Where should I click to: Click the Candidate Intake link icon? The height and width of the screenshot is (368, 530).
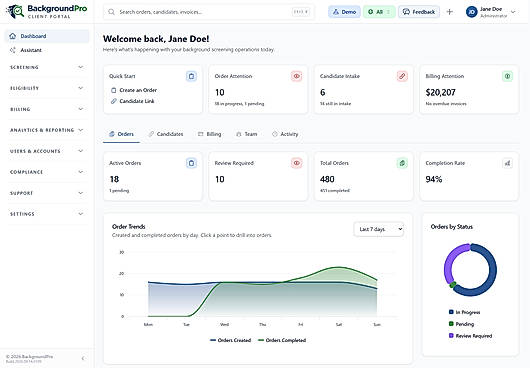pyautogui.click(x=402, y=76)
